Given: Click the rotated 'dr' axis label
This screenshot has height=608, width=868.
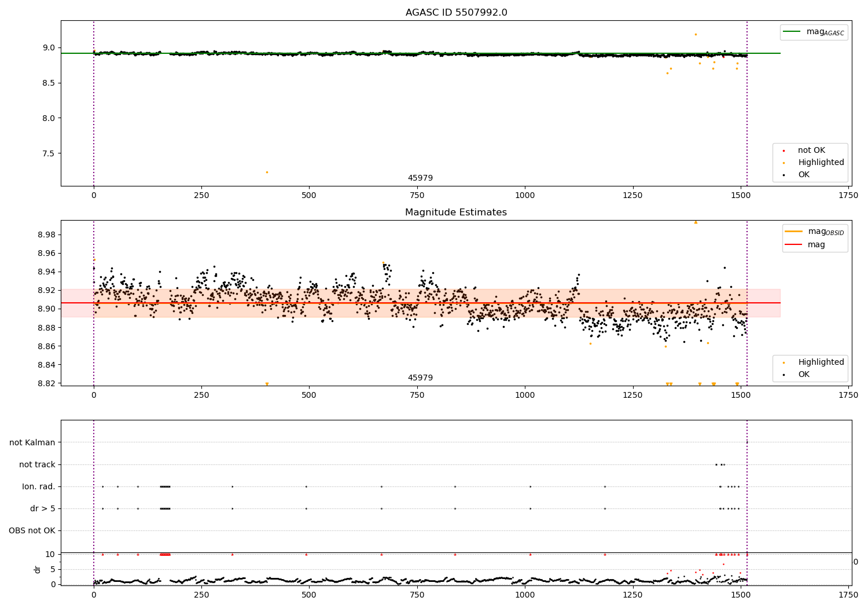Looking at the screenshot, I should coord(38,569).
